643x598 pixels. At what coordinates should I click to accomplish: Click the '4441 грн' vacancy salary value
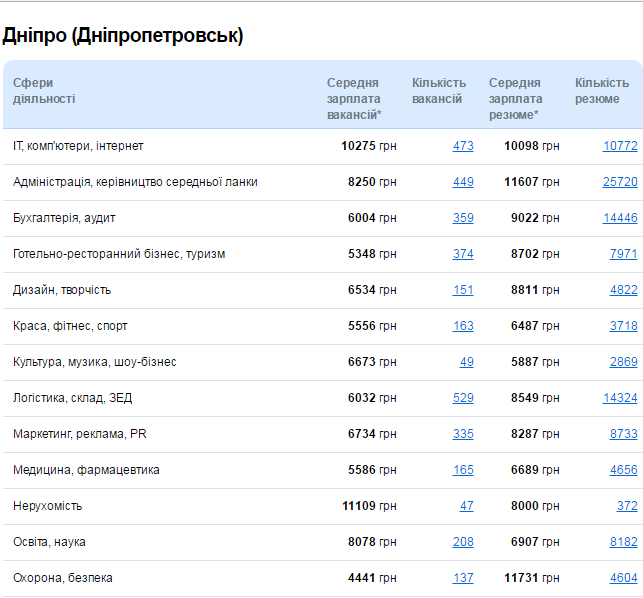372,578
